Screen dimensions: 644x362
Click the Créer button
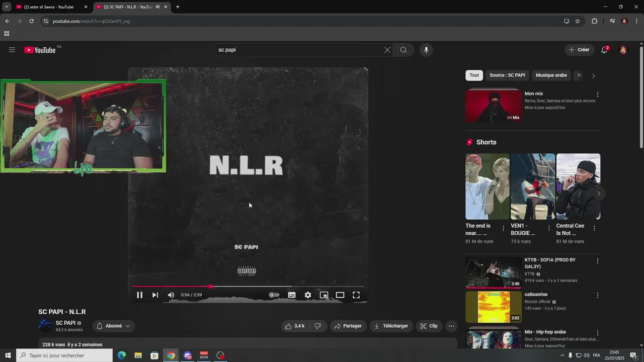tap(579, 50)
